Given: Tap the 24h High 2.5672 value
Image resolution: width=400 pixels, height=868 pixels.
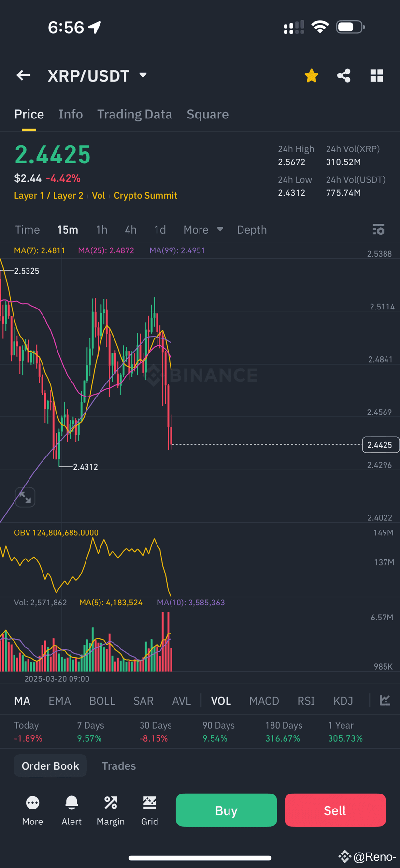Looking at the screenshot, I should coord(292,162).
